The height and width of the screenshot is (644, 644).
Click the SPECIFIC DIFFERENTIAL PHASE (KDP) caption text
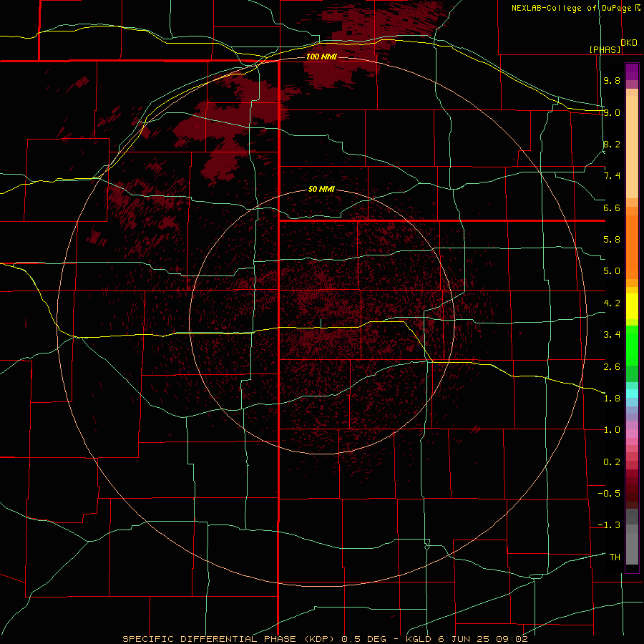230,639
